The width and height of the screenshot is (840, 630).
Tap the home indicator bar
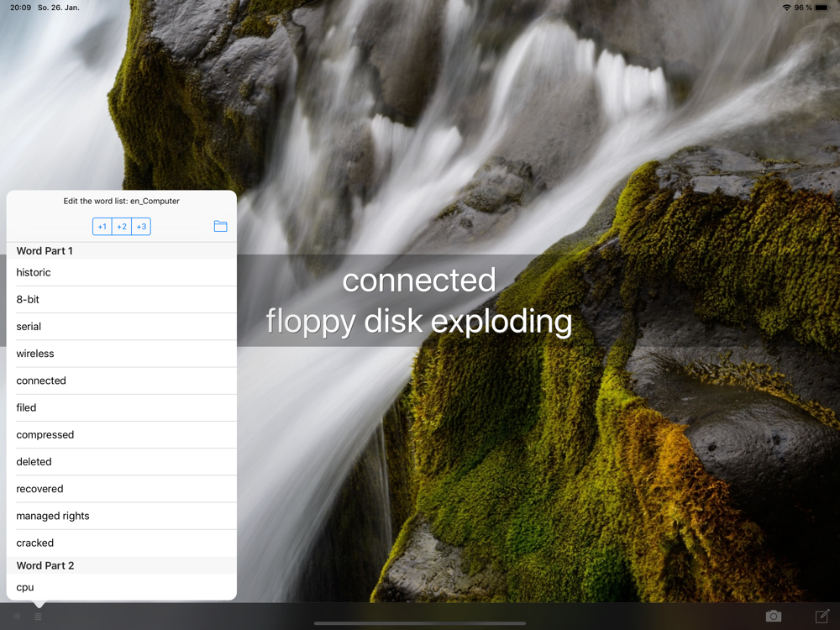(420, 623)
